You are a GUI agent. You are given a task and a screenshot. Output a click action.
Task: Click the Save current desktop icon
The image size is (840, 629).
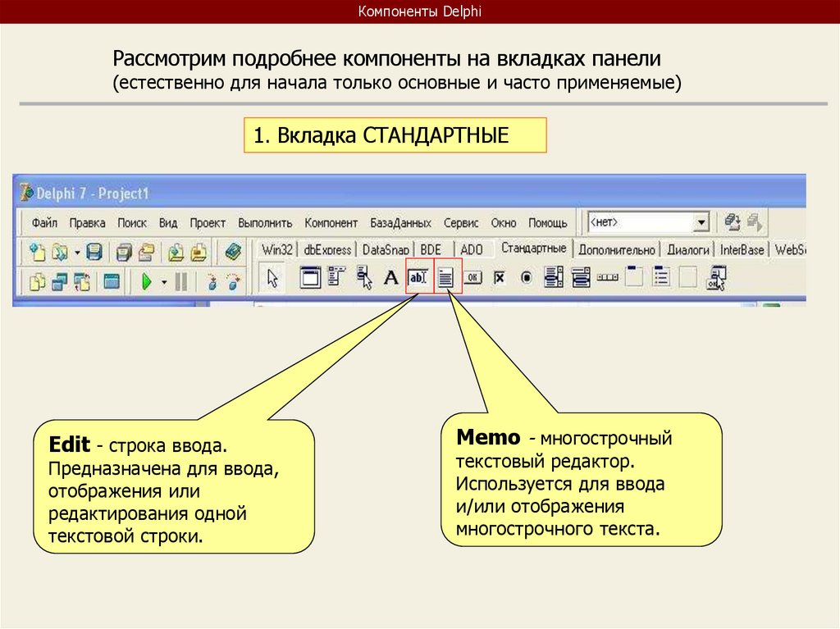[x=733, y=221]
